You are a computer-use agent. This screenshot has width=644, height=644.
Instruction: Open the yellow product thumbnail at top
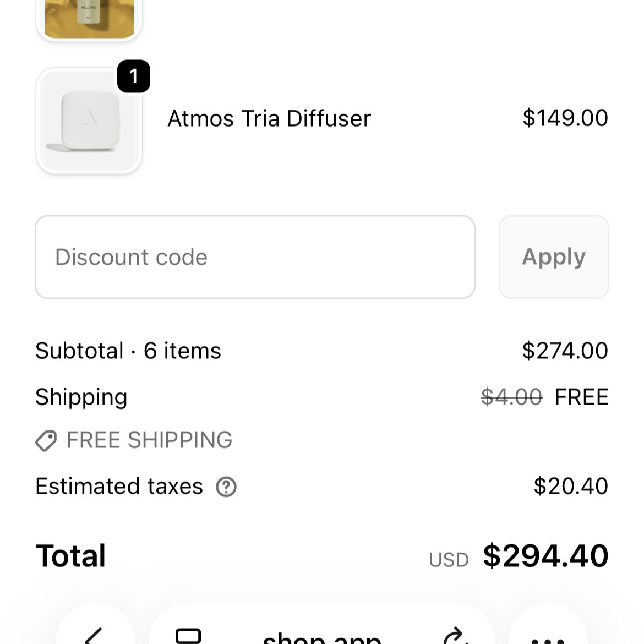pos(89,18)
